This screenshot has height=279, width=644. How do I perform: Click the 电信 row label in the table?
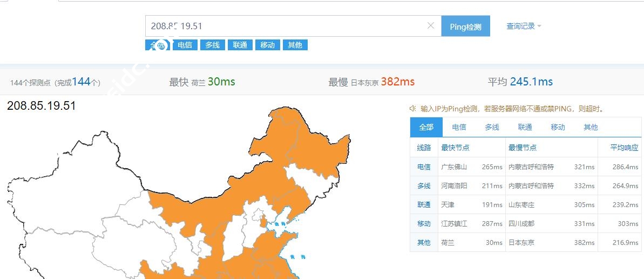pos(424,167)
